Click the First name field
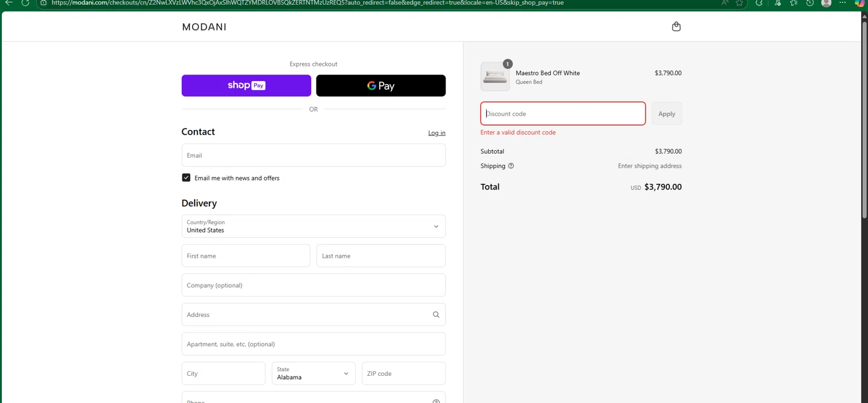Image resolution: width=868 pixels, height=403 pixels. pos(246,256)
